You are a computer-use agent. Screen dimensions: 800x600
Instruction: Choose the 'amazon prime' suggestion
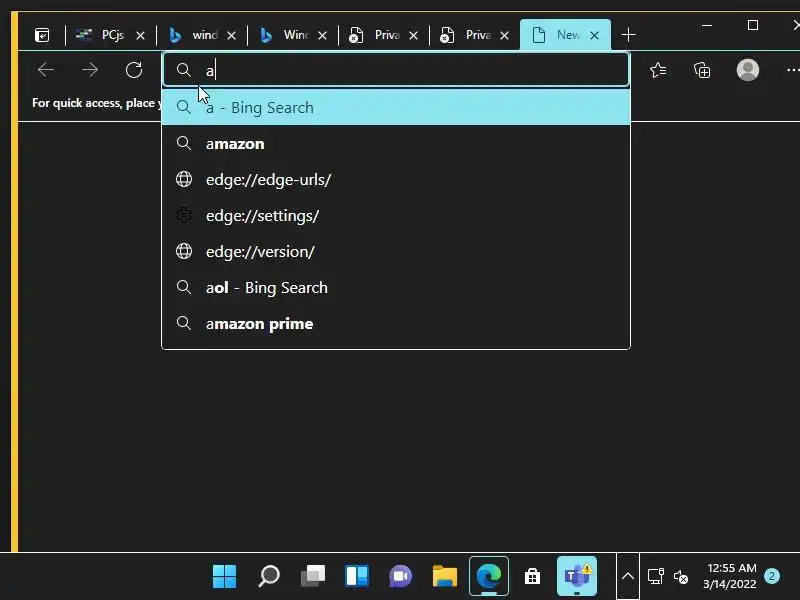396,323
